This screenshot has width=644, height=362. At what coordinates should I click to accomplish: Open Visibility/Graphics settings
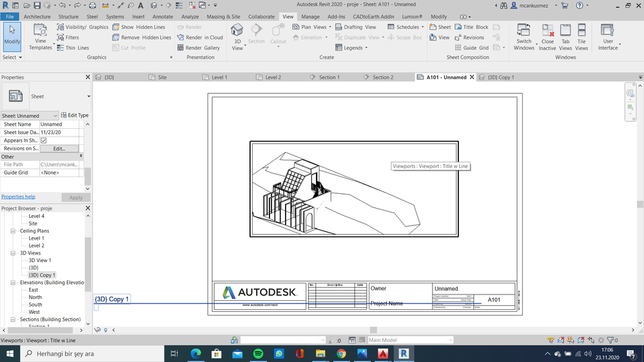[83, 27]
